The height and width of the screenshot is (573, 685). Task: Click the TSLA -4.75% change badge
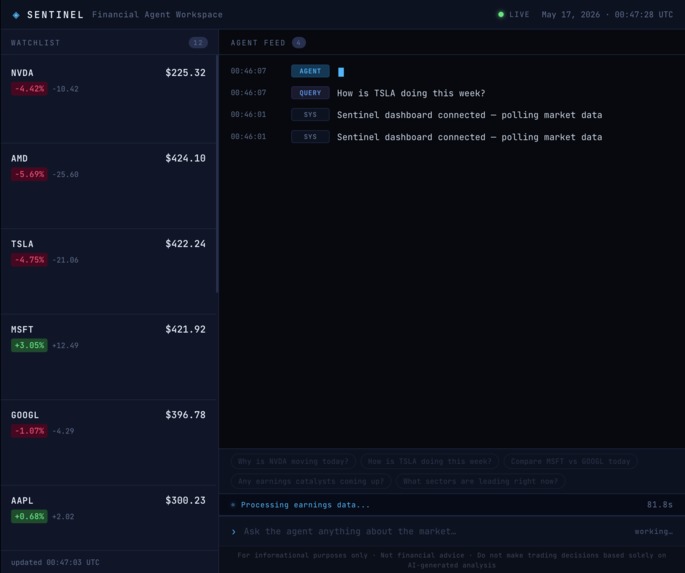click(29, 260)
